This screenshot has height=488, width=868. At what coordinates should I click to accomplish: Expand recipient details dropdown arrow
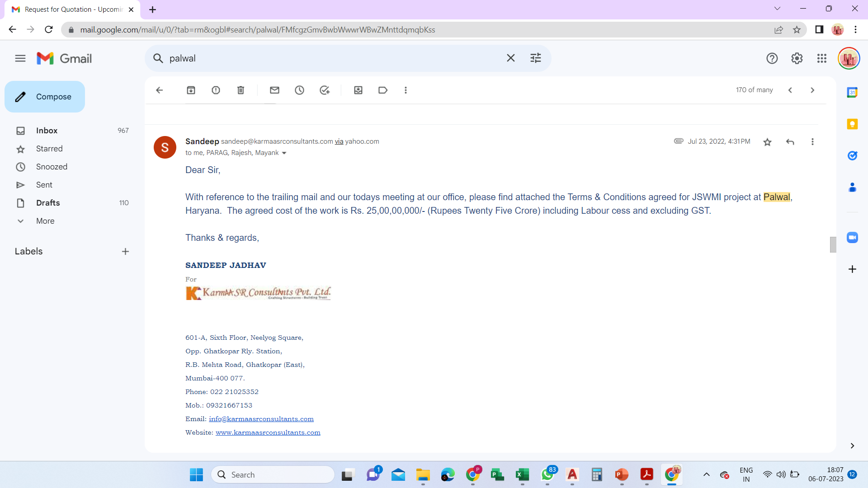pos(284,153)
